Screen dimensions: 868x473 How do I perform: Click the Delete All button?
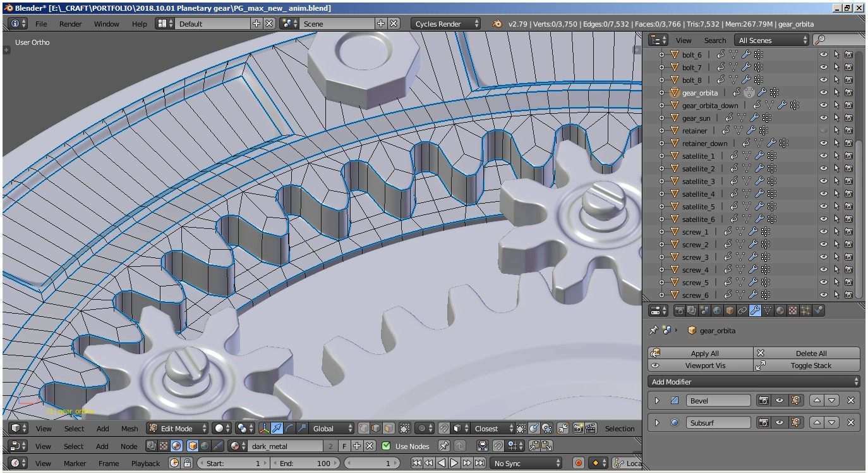point(807,353)
